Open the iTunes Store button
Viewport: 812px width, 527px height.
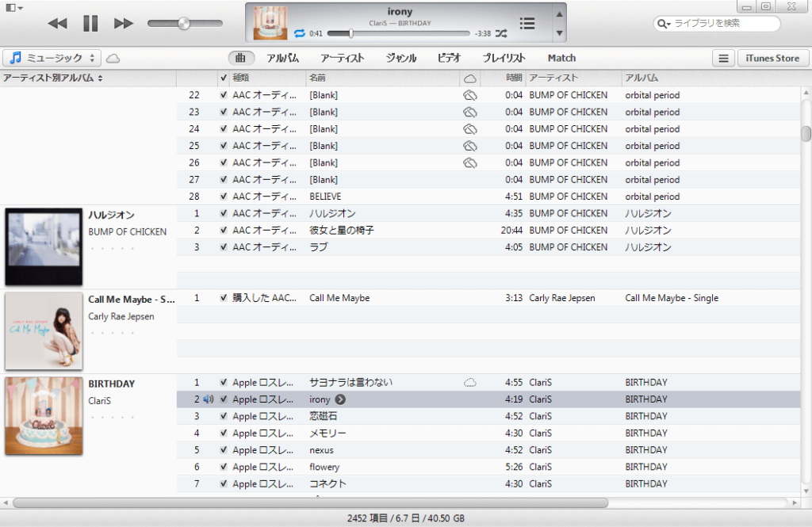pos(772,59)
